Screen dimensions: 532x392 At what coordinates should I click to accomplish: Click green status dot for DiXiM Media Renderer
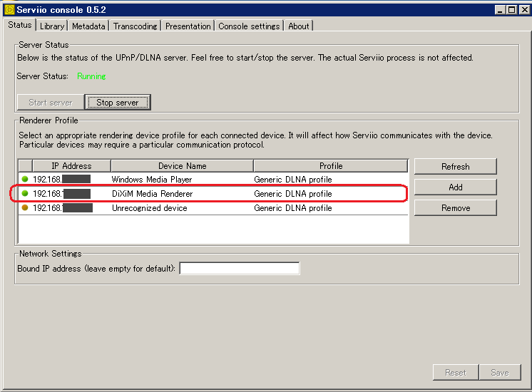(25, 194)
